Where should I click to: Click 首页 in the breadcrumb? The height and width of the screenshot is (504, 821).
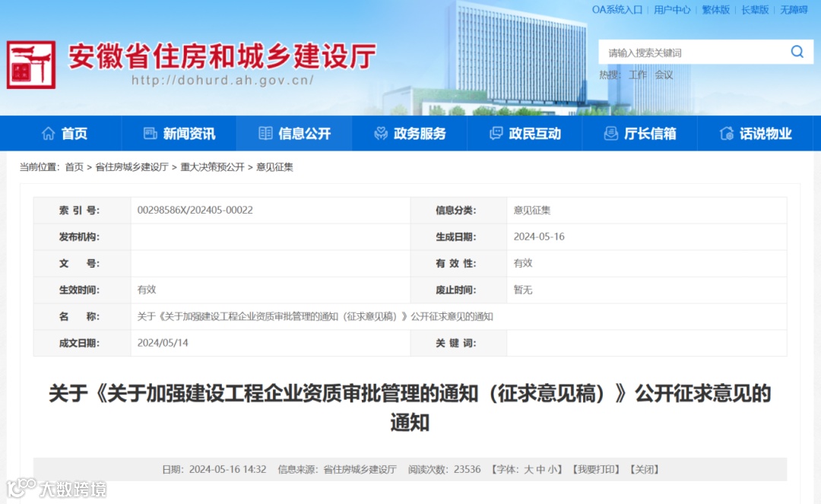click(74, 167)
